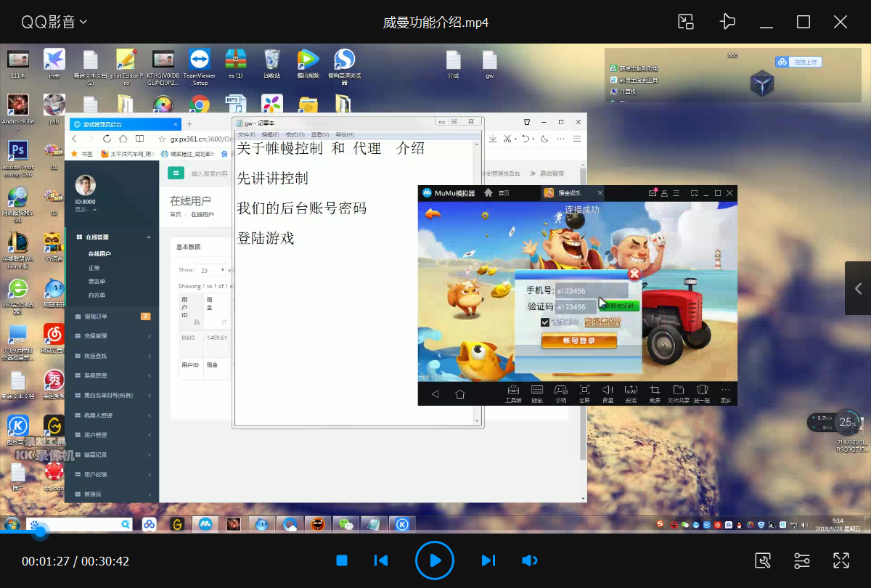Refresh the browser page
The width and height of the screenshot is (871, 588).
(x=107, y=139)
